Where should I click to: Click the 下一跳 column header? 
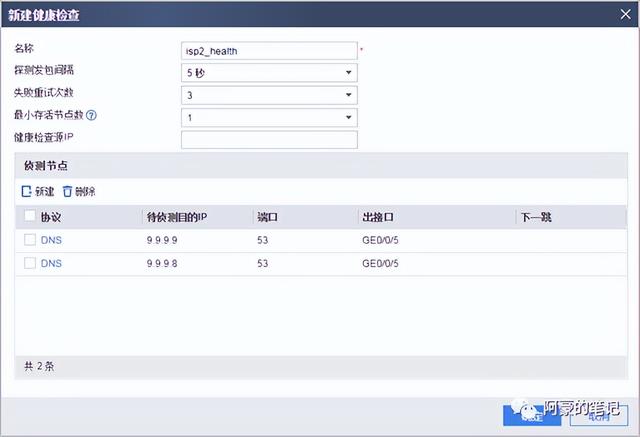click(x=536, y=217)
